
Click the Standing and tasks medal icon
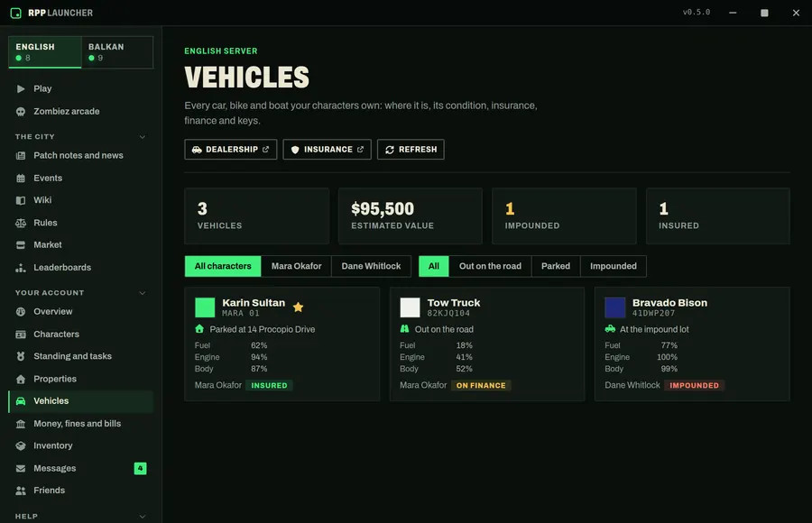point(21,356)
